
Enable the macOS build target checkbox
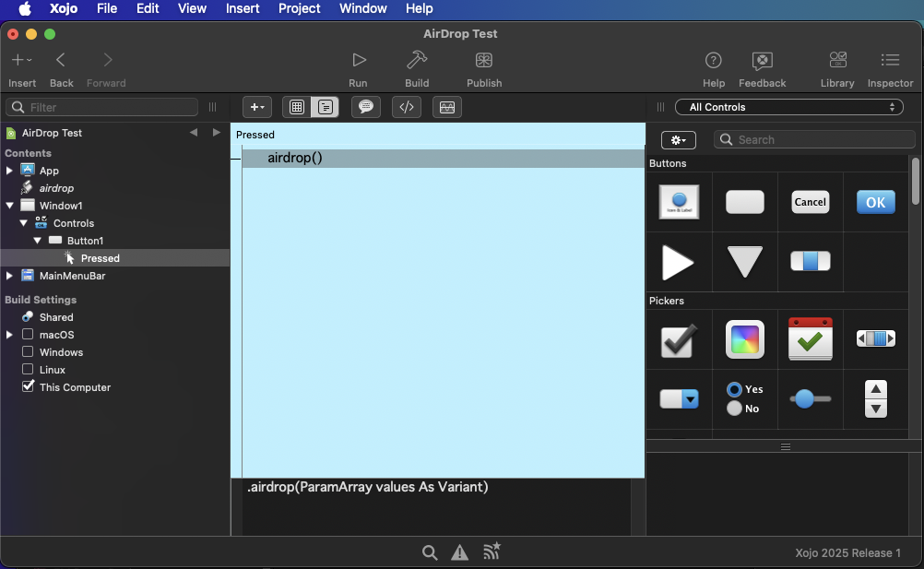pyautogui.click(x=28, y=335)
